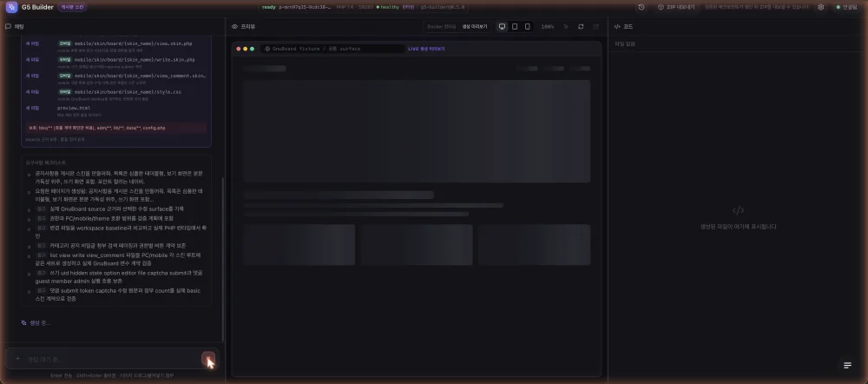Click the preview address bar GnuBoard fixture

pos(332,49)
